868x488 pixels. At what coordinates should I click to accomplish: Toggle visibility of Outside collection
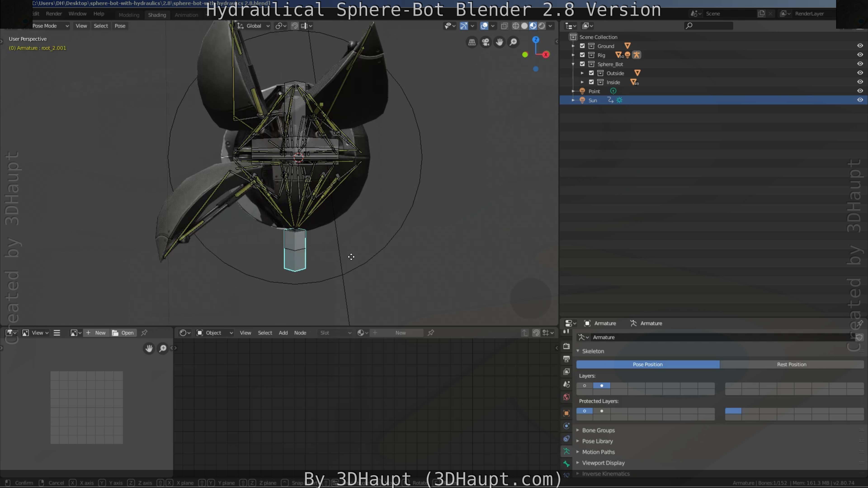pos(860,73)
